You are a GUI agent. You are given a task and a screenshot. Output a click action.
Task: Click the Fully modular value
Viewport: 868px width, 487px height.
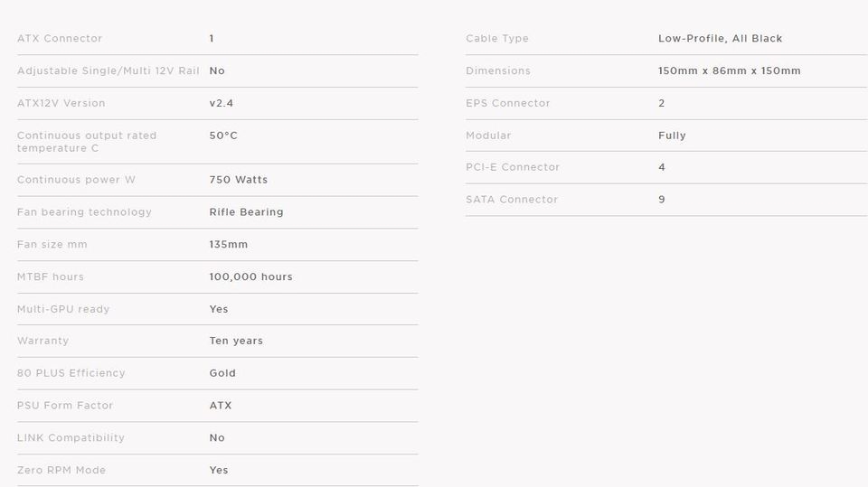[x=672, y=136]
